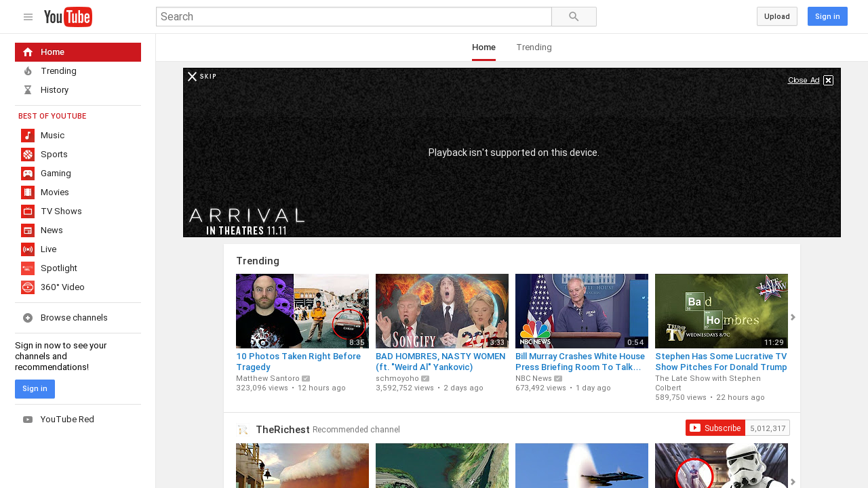Viewport: 868px width, 488px height.
Task: Open '10 Photos Taken Right Before Tragedy' thumbnail
Action: pyautogui.click(x=302, y=311)
